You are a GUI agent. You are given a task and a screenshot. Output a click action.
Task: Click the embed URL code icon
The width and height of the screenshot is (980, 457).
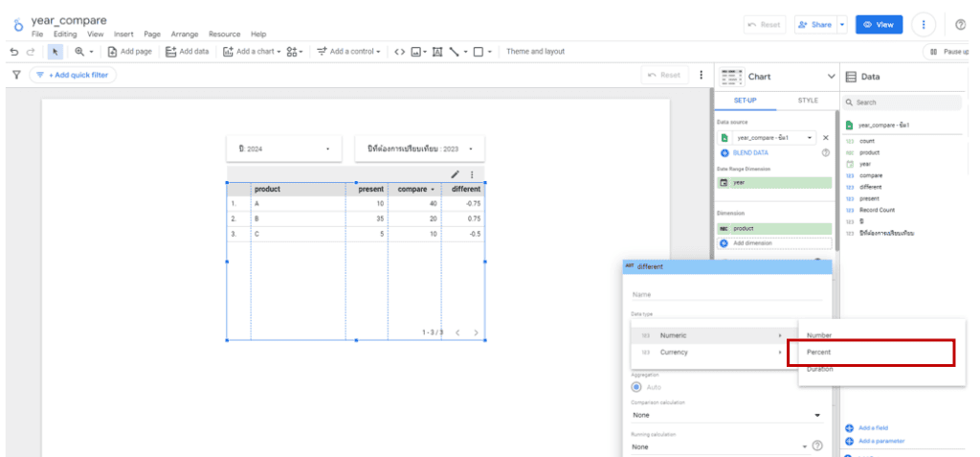tap(399, 52)
